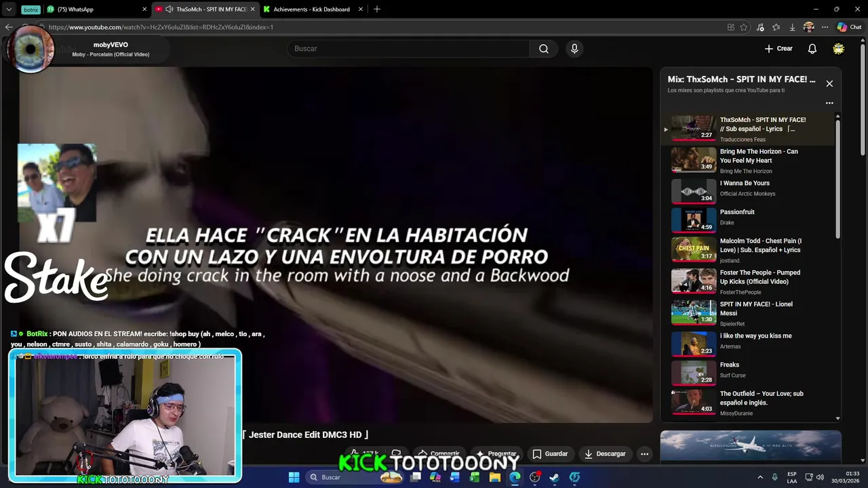Open Task View on taskbar
The width and height of the screenshot is (868, 488).
coord(416,477)
